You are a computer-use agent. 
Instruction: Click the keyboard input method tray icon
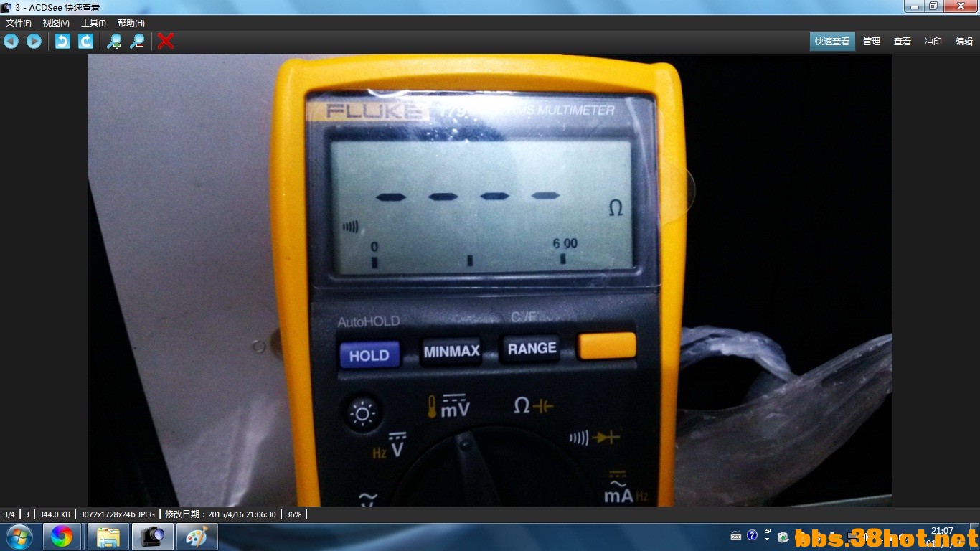point(736,535)
